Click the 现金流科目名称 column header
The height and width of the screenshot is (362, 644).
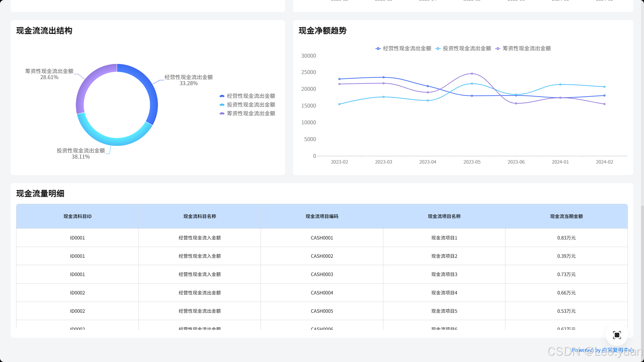pyautogui.click(x=200, y=217)
